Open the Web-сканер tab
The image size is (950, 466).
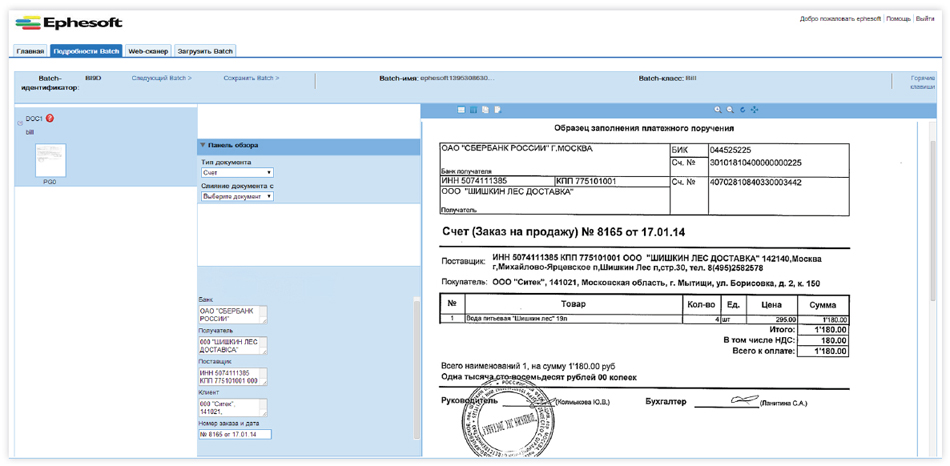point(148,52)
